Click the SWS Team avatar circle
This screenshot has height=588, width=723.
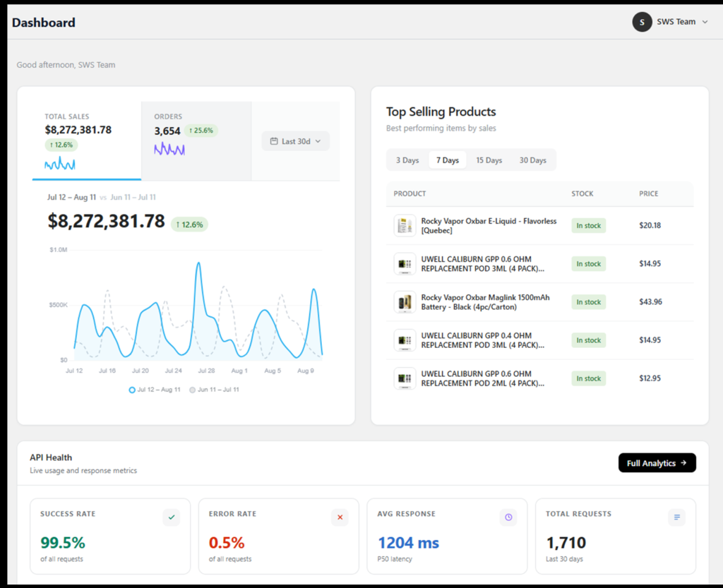tap(642, 22)
